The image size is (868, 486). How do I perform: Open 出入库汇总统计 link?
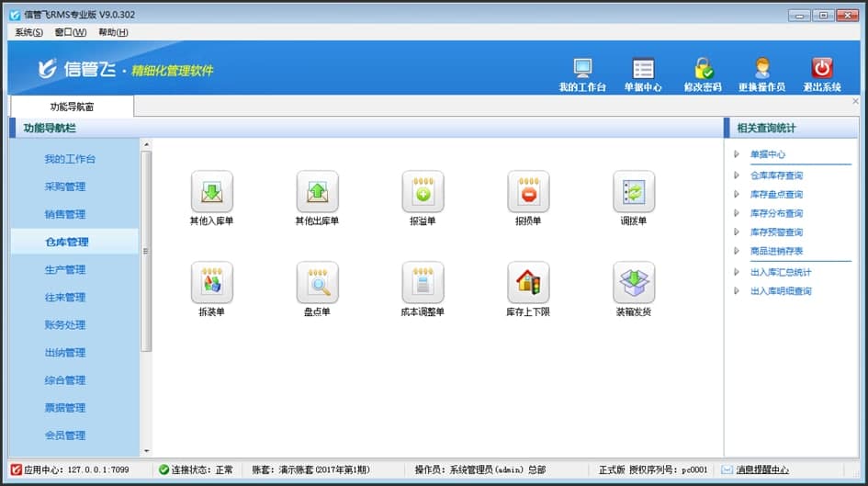point(781,272)
